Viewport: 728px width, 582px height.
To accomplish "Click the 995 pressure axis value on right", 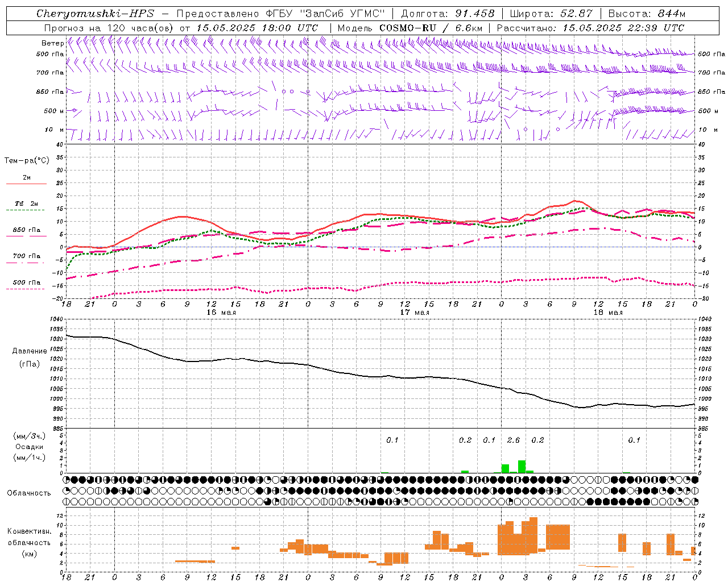I will coord(703,409).
